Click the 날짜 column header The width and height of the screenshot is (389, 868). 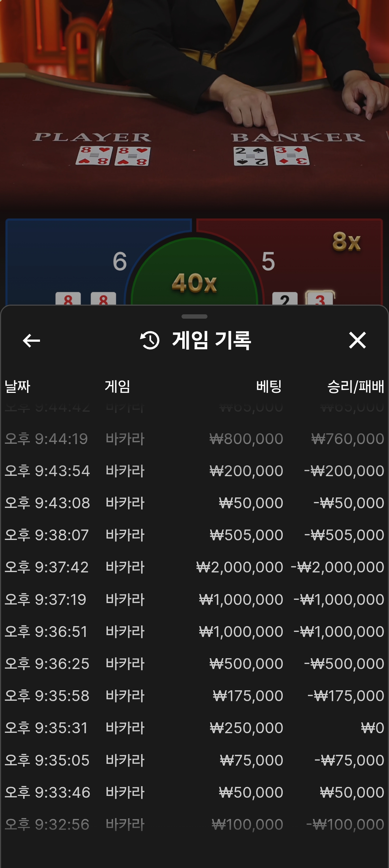(17, 386)
